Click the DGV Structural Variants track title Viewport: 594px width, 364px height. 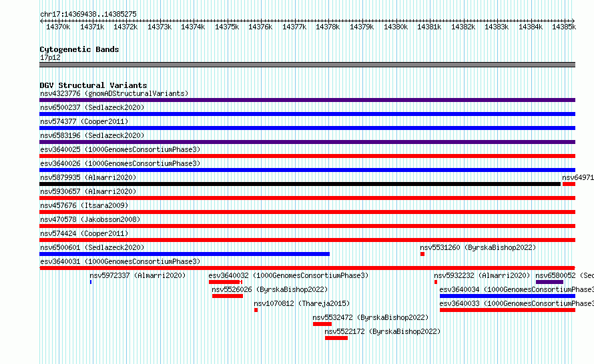(x=93, y=85)
